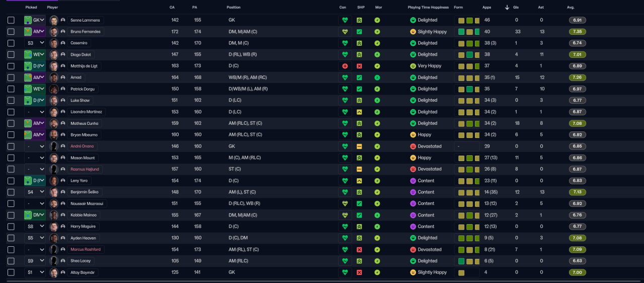Click Amad's face thumbnail
The width and height of the screenshot is (644, 283).
point(54,78)
